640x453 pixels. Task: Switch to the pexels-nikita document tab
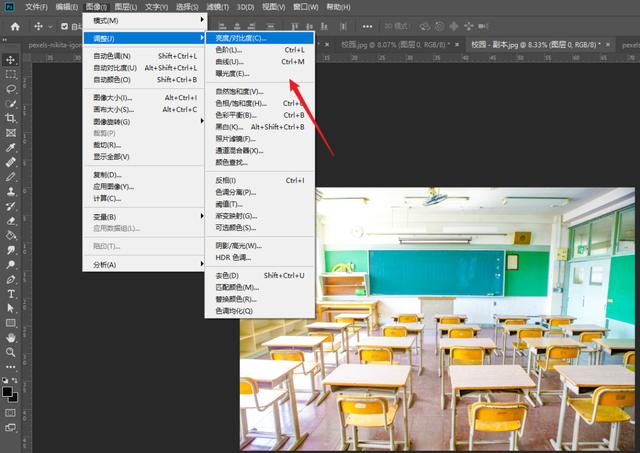tap(54, 45)
